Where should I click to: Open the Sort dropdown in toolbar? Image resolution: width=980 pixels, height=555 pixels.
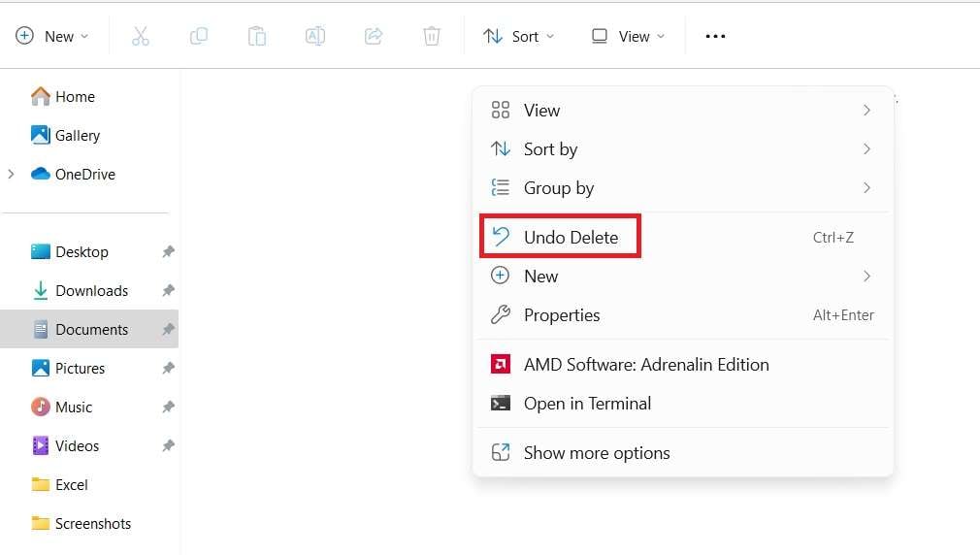tap(518, 36)
